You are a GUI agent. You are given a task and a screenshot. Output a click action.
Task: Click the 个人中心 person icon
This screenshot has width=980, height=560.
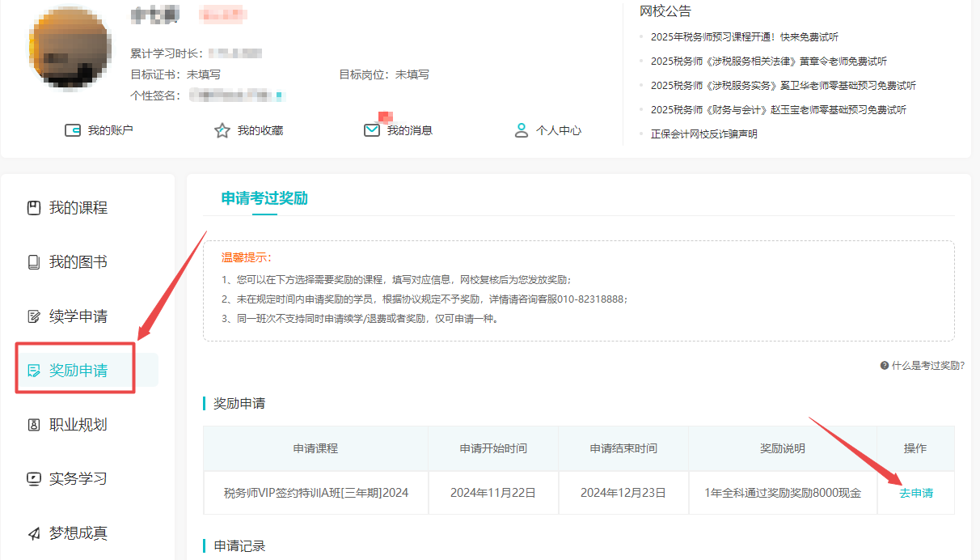point(522,130)
